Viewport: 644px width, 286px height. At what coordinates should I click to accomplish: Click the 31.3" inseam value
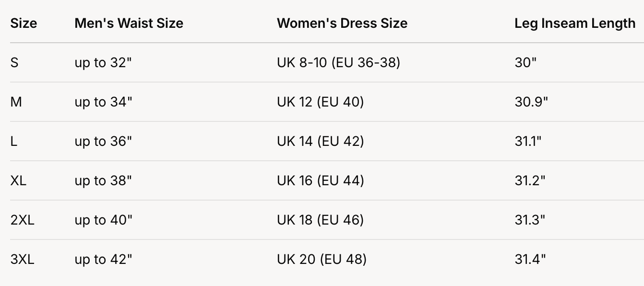tap(530, 220)
